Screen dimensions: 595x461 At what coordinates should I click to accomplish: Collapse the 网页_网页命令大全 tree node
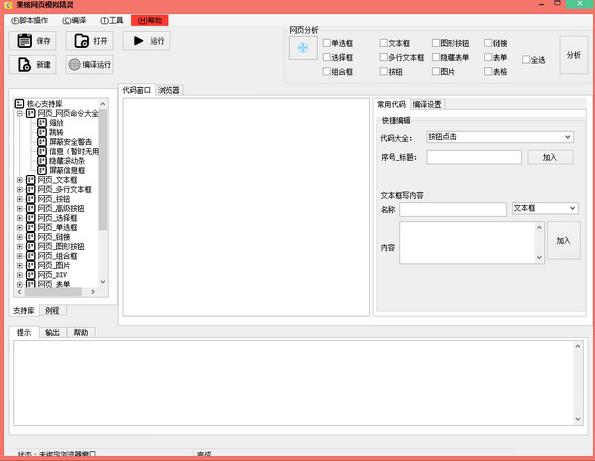tap(20, 113)
